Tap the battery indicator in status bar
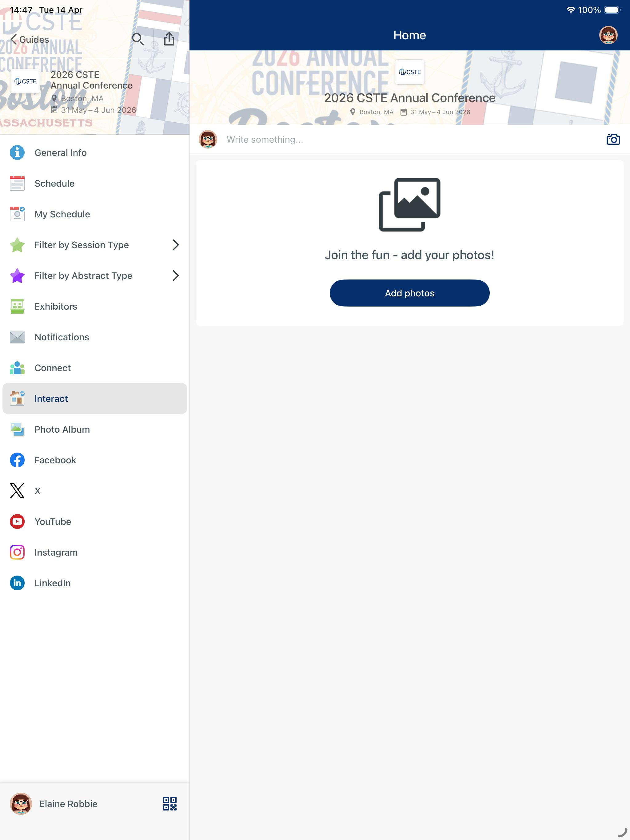Viewport: 630px width, 840px height. pos(612,10)
